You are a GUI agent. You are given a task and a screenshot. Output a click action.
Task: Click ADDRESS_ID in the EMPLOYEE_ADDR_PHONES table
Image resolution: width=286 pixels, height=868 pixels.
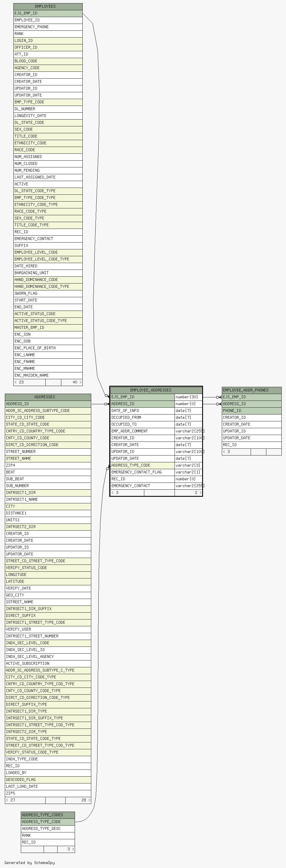point(251,404)
